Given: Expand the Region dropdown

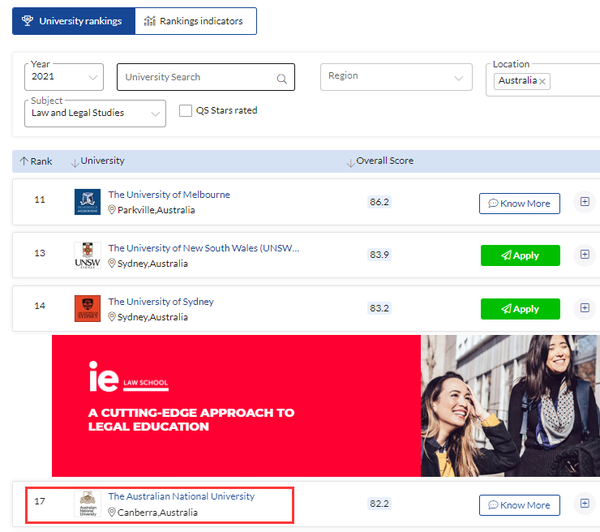Looking at the screenshot, I should [x=396, y=77].
